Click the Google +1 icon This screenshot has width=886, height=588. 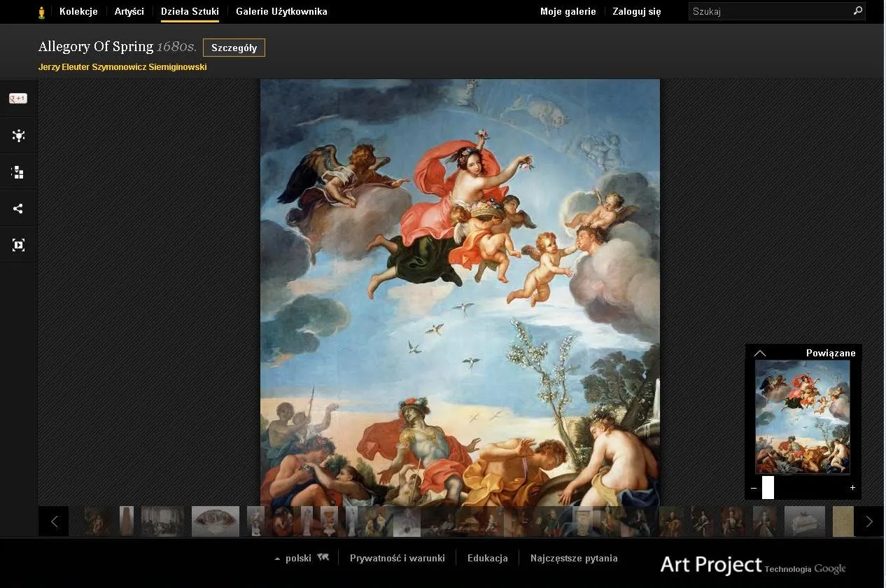pyautogui.click(x=17, y=98)
